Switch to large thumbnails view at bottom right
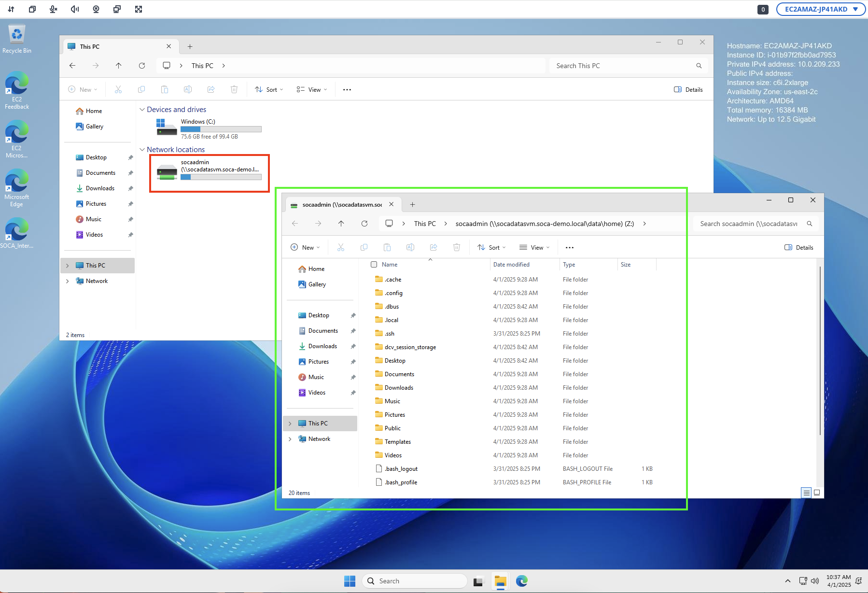868x593 pixels. (x=817, y=493)
